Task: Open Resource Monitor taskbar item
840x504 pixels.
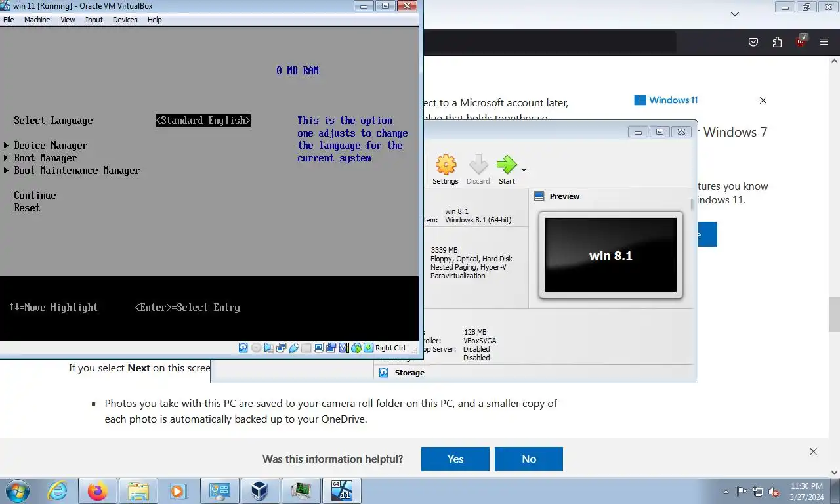Action: 301,491
